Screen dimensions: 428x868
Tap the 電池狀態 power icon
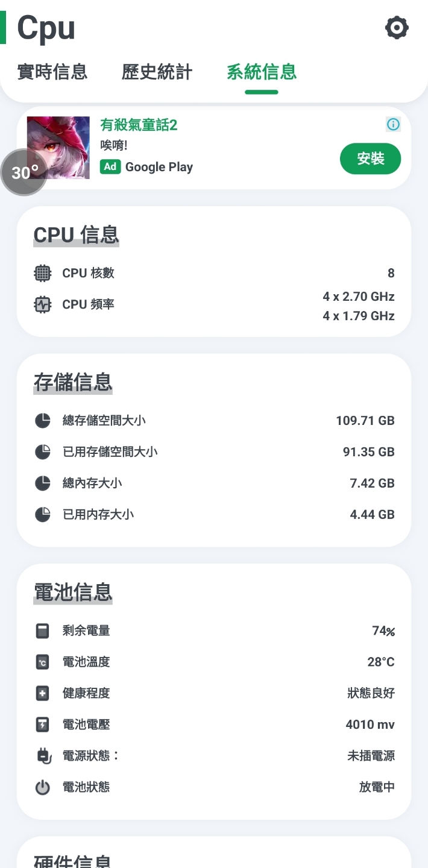[x=42, y=787]
